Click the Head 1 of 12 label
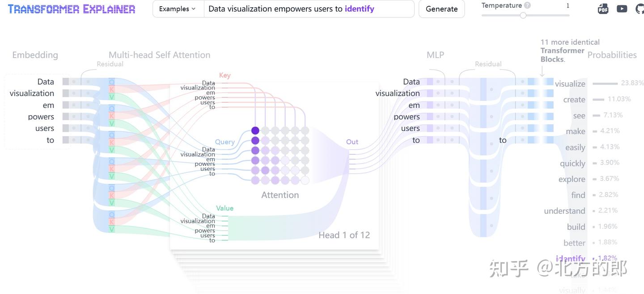644x294 pixels. tap(344, 235)
